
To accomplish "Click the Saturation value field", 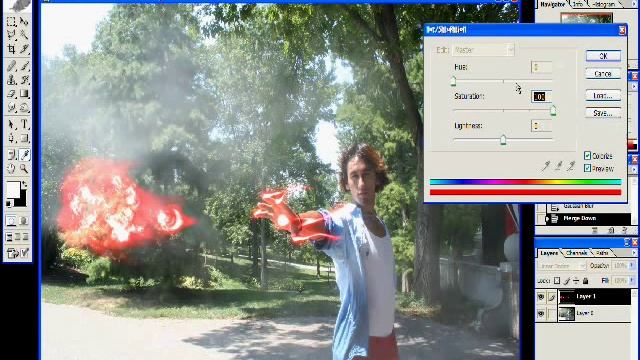I will click(542, 96).
